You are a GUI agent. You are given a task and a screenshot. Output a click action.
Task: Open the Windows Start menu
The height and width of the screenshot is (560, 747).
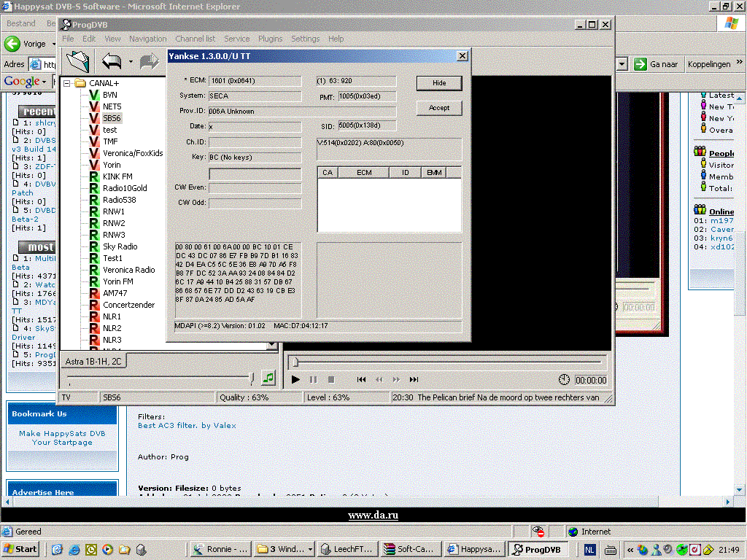(21, 549)
